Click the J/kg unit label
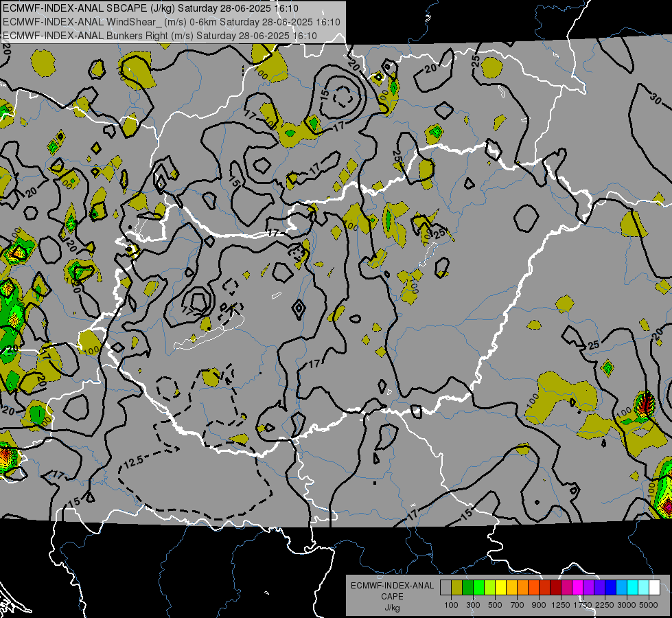Screen dimensions: 672x618 [x=392, y=608]
